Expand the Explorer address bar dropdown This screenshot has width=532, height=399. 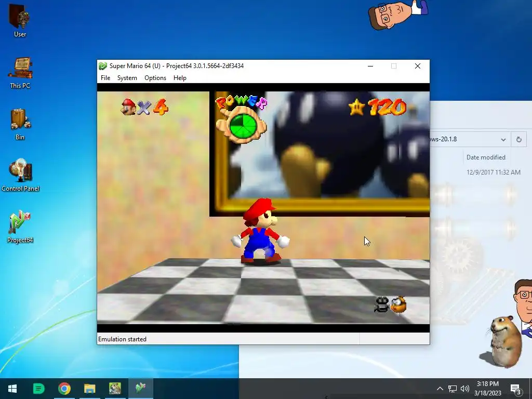click(503, 139)
